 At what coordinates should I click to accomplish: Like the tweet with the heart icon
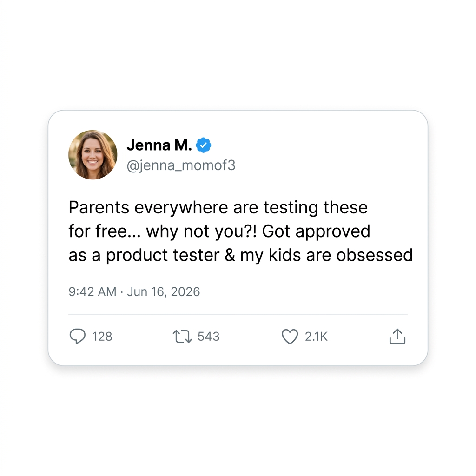290,337
